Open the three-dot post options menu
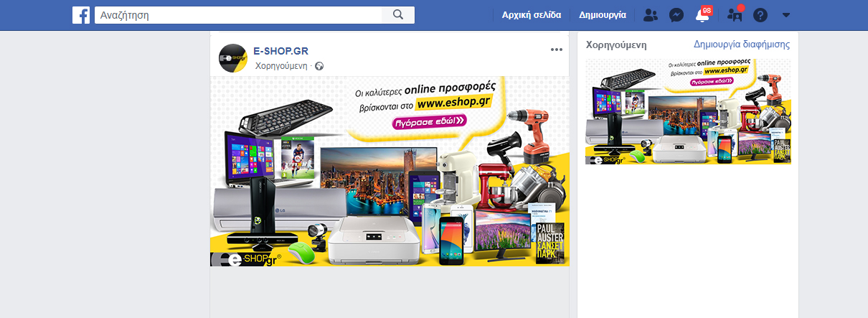Image resolution: width=868 pixels, height=318 pixels. pyautogui.click(x=557, y=50)
